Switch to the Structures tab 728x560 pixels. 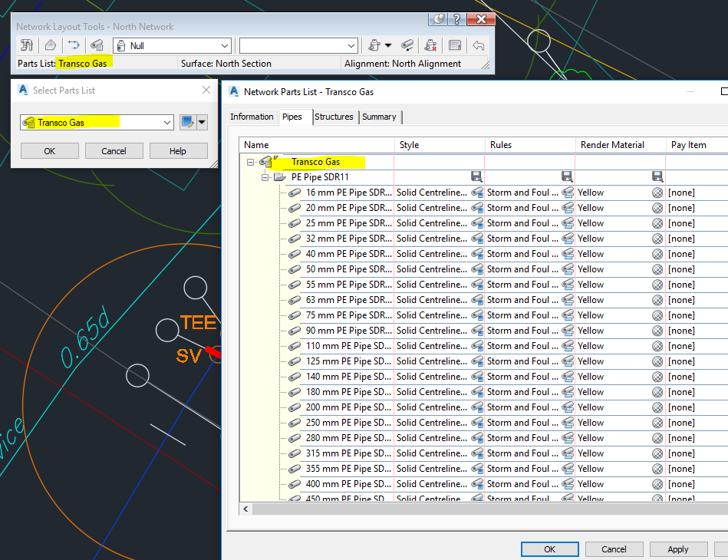point(334,117)
